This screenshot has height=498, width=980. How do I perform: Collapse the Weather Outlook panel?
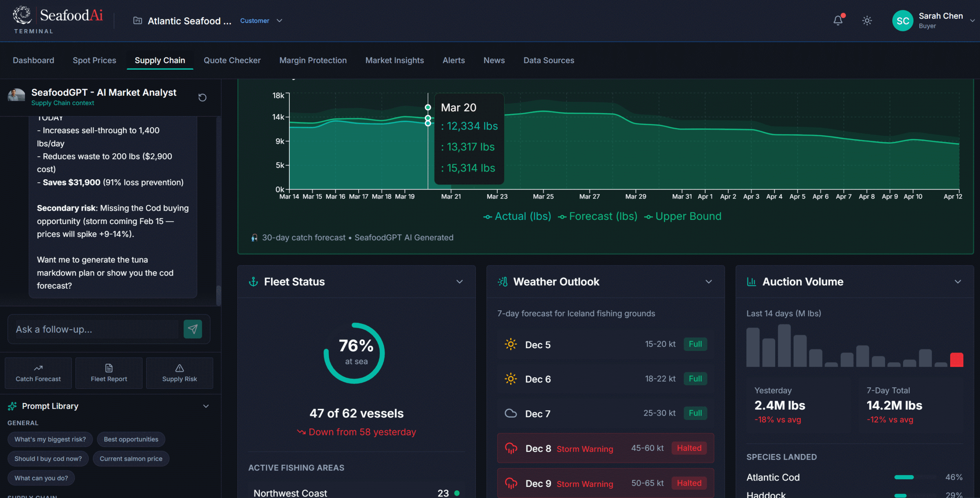(709, 282)
